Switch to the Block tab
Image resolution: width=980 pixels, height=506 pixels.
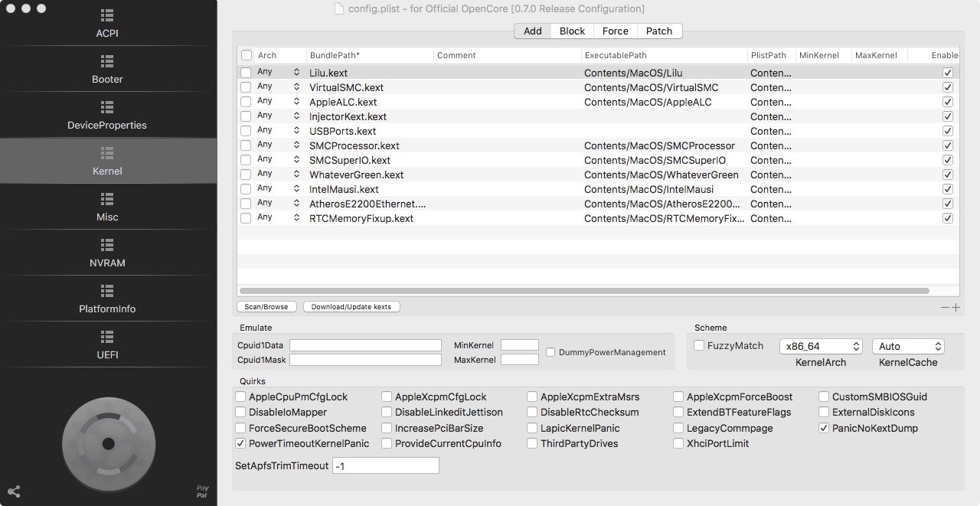pyautogui.click(x=572, y=31)
